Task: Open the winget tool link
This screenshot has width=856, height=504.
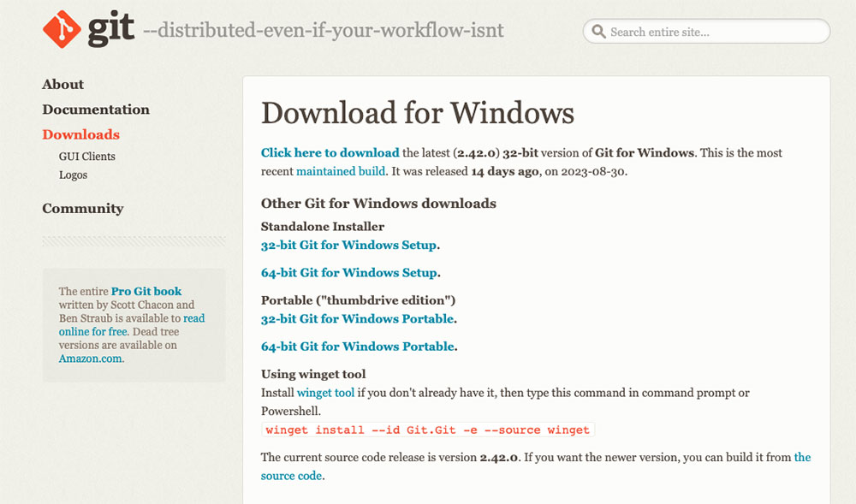Action: tap(325, 393)
